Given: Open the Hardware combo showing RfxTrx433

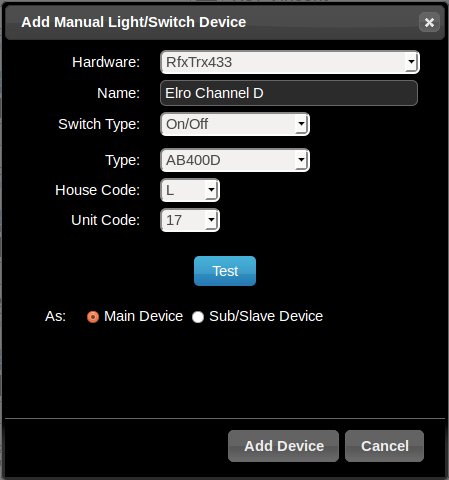Looking at the screenshot, I should pos(290,62).
